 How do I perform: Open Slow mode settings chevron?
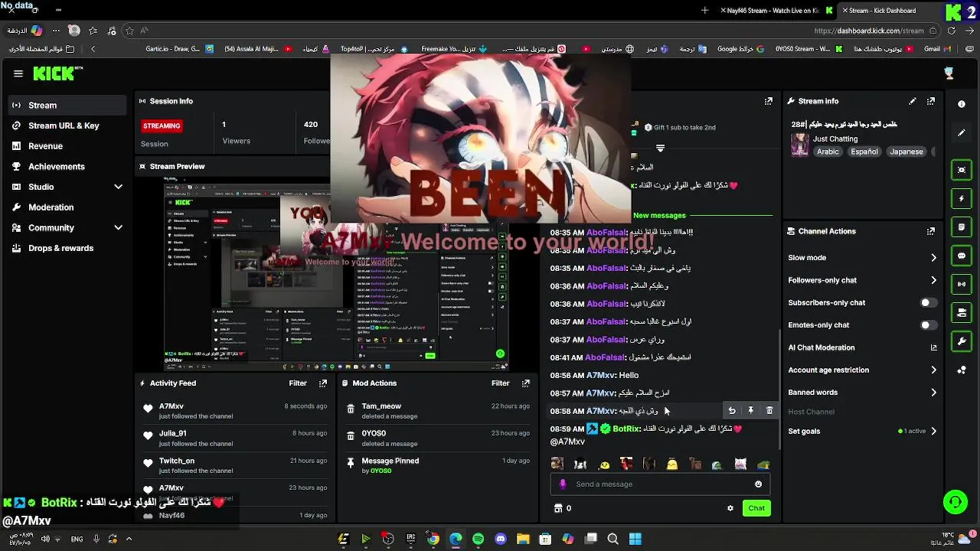click(933, 258)
